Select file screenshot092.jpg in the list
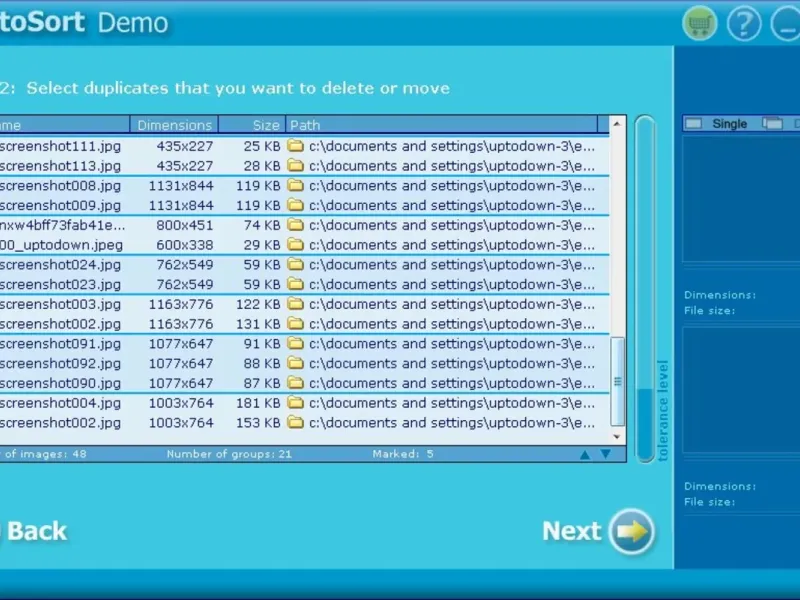The image size is (800, 600). (60, 364)
